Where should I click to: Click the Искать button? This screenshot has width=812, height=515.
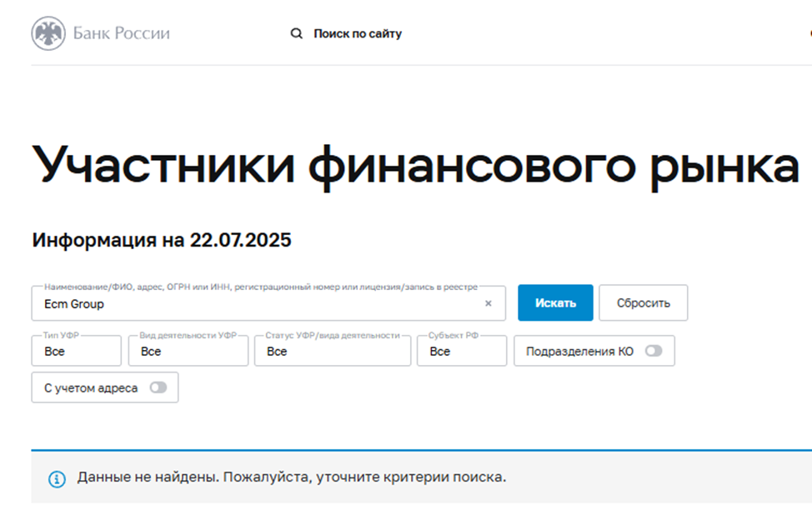[555, 302]
